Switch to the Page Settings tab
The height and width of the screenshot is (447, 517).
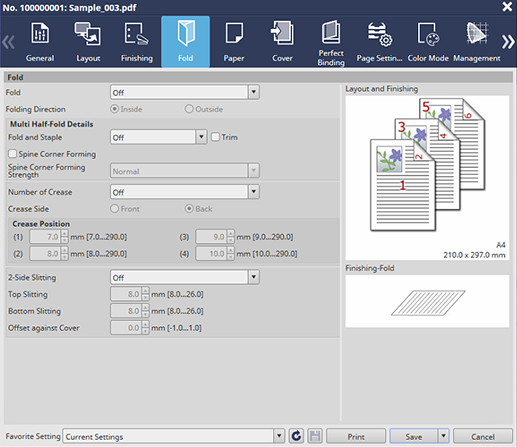coord(379,42)
